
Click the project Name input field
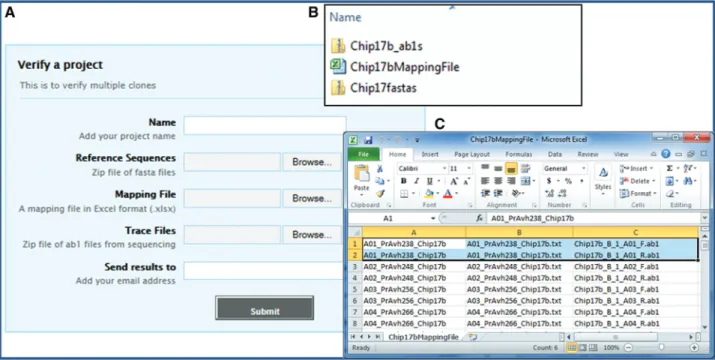[x=265, y=125]
